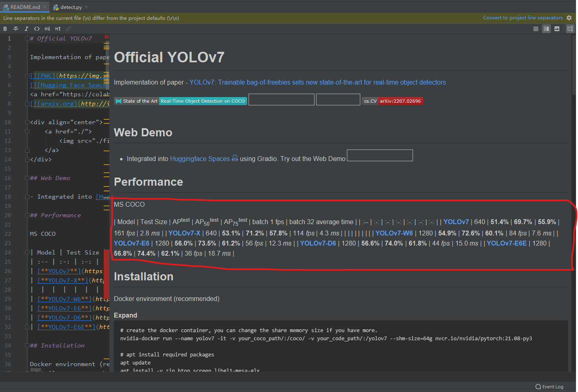Image resolution: width=578 pixels, height=392 pixels.
Task: Click the 'Performance' heading in preview
Action: coord(148,182)
